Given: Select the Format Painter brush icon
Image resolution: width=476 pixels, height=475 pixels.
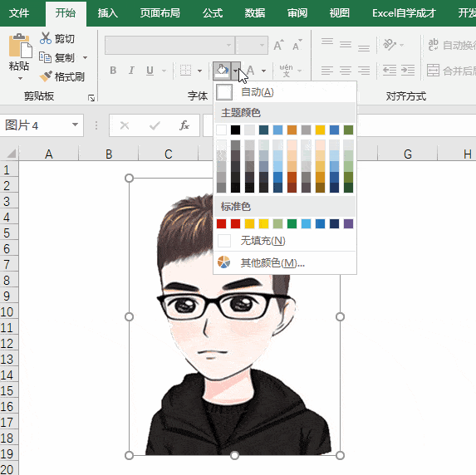Looking at the screenshot, I should 46,76.
